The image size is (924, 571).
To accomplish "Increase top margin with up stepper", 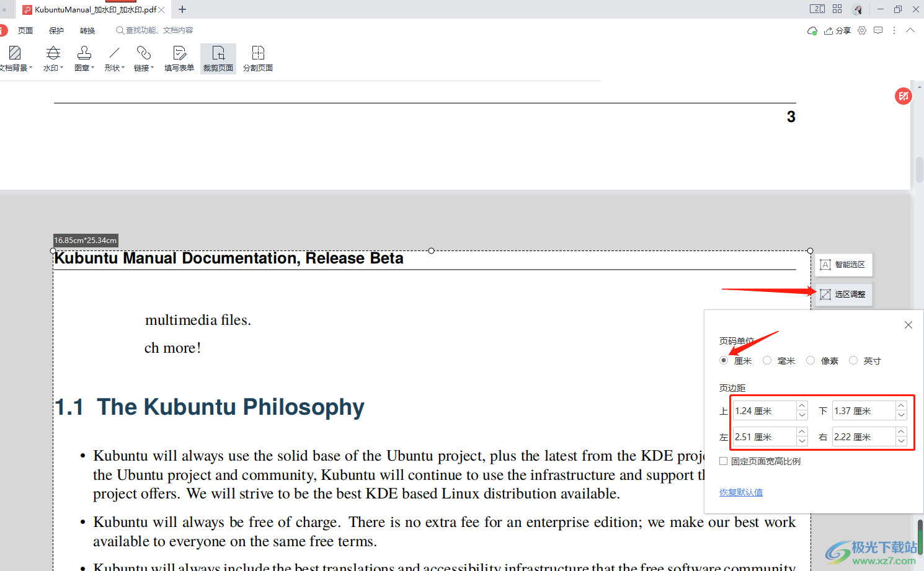I will point(802,405).
